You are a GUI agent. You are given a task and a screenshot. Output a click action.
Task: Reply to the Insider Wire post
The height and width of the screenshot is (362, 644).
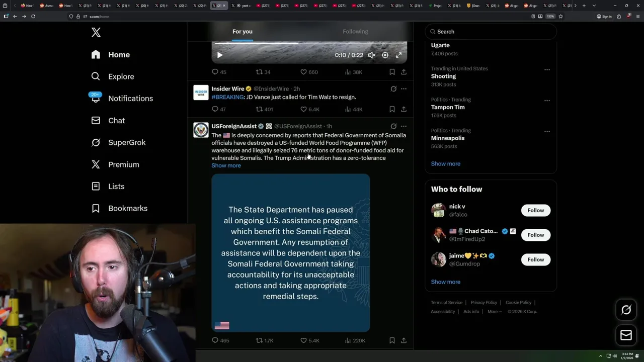(x=219, y=109)
